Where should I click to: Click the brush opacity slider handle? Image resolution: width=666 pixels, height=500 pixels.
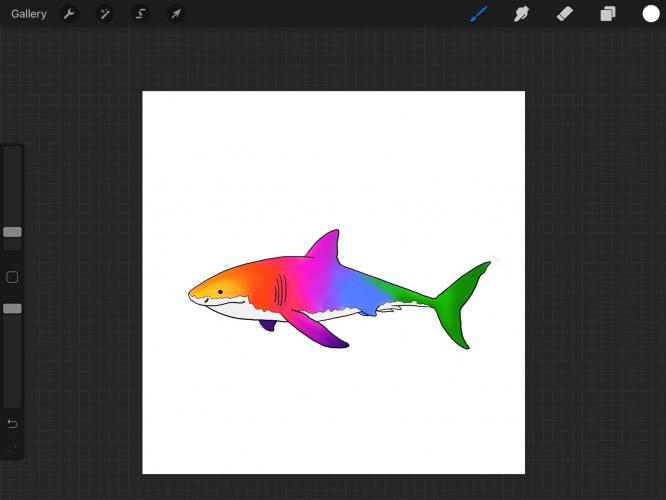12,309
